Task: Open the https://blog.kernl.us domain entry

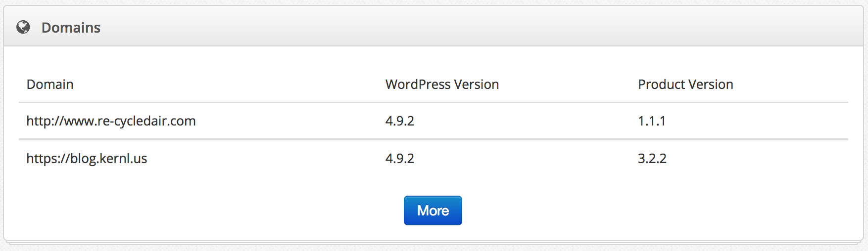Action: click(87, 159)
